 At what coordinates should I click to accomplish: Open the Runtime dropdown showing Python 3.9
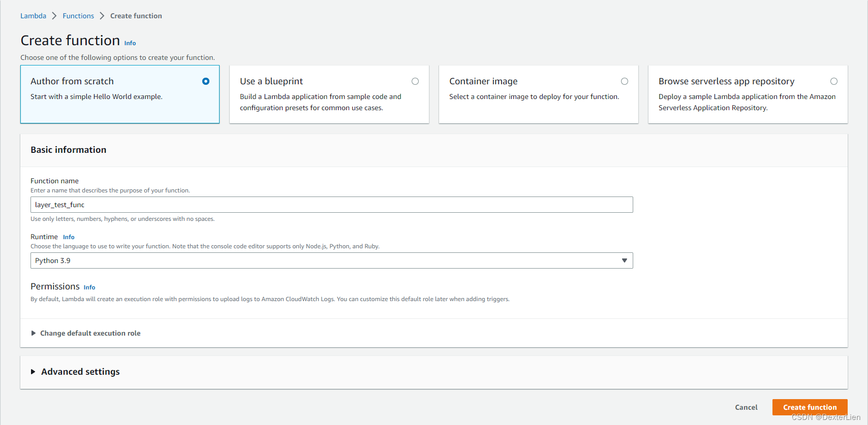tap(331, 260)
